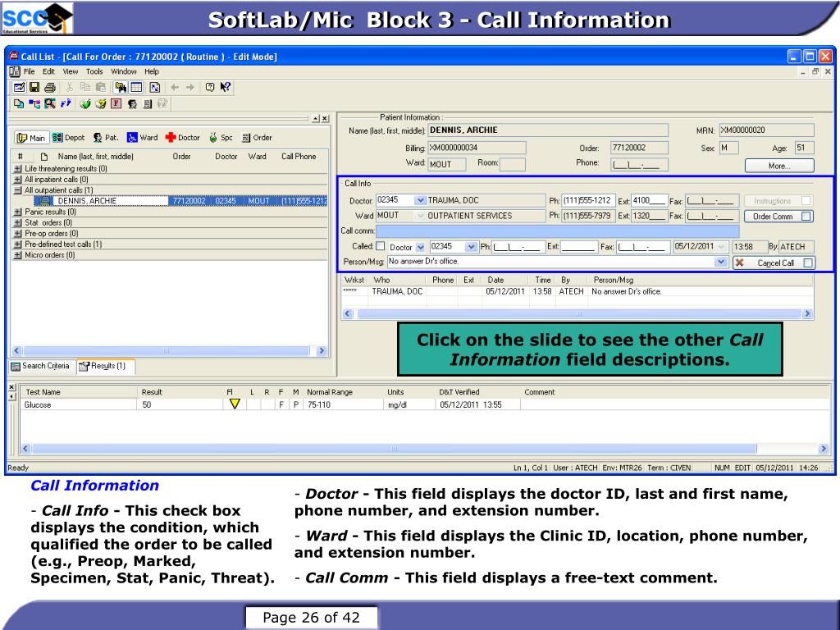Collapse All outpatient calls group
Viewport: 840px width, 630px height.
point(18,190)
